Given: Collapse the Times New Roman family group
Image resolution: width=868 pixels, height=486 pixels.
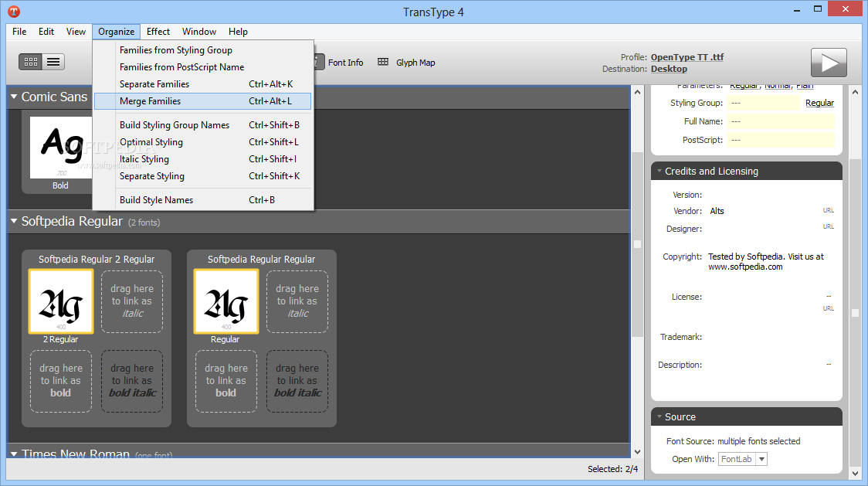Looking at the screenshot, I should tap(14, 454).
